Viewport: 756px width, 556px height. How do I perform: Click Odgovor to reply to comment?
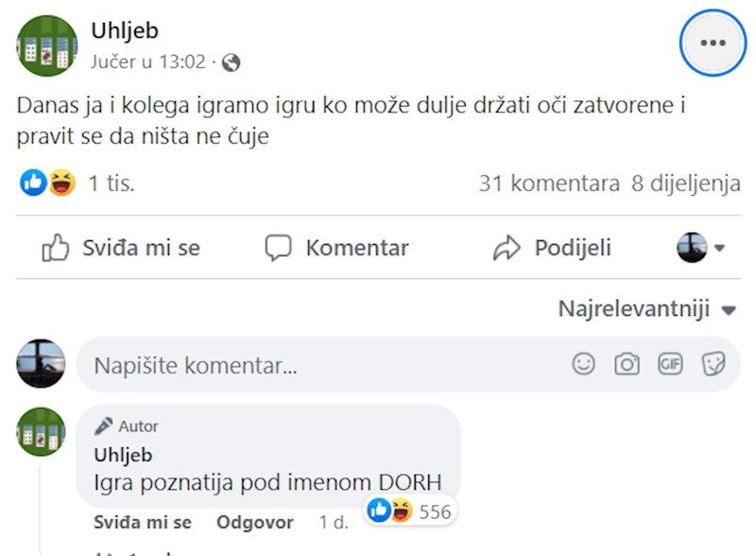click(x=255, y=522)
